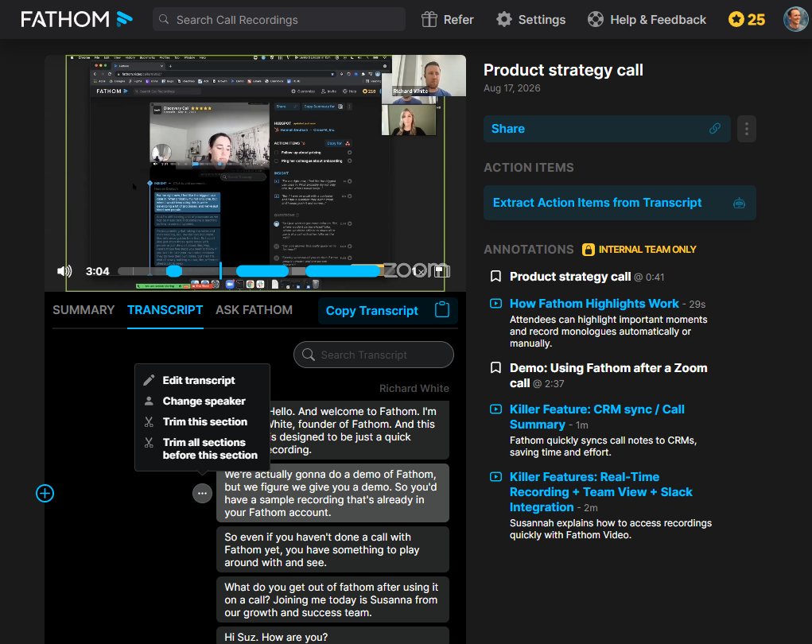Open Settings via the gear icon

504,20
